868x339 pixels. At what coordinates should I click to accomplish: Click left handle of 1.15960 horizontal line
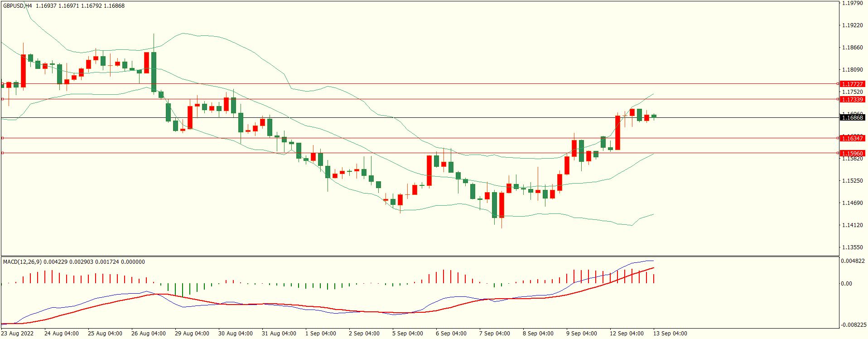[2, 153]
